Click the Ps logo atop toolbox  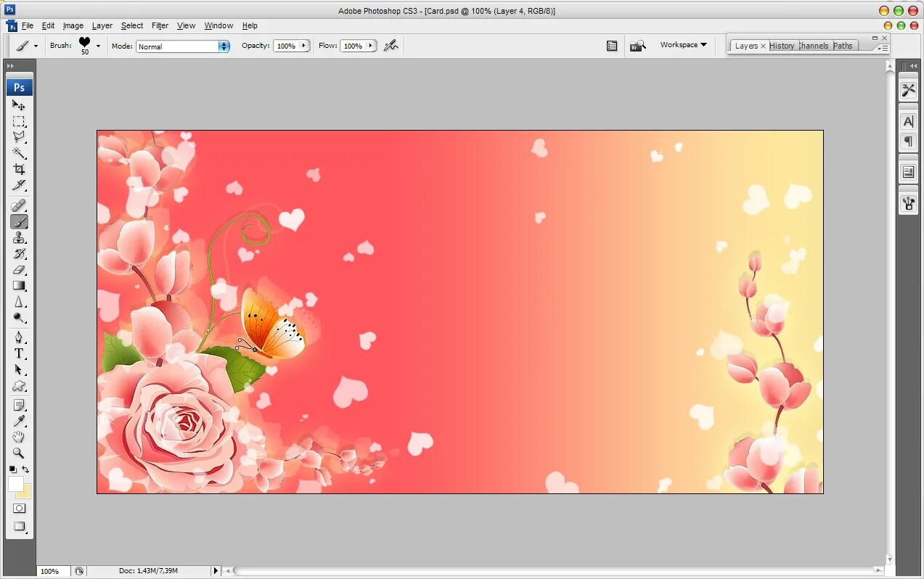pos(20,87)
